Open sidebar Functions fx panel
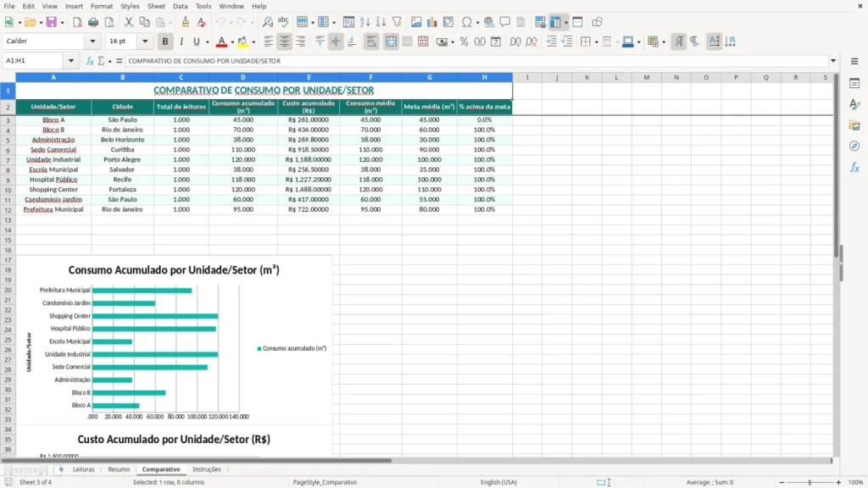 (854, 167)
